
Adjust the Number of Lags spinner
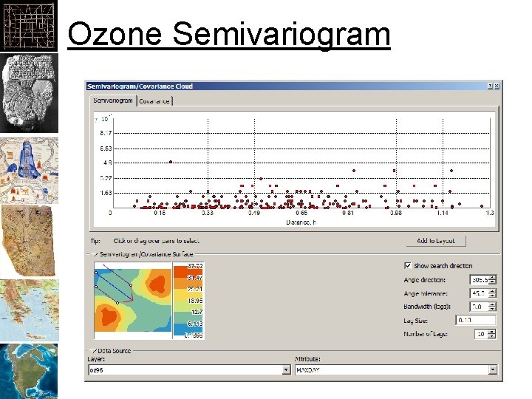(492, 334)
